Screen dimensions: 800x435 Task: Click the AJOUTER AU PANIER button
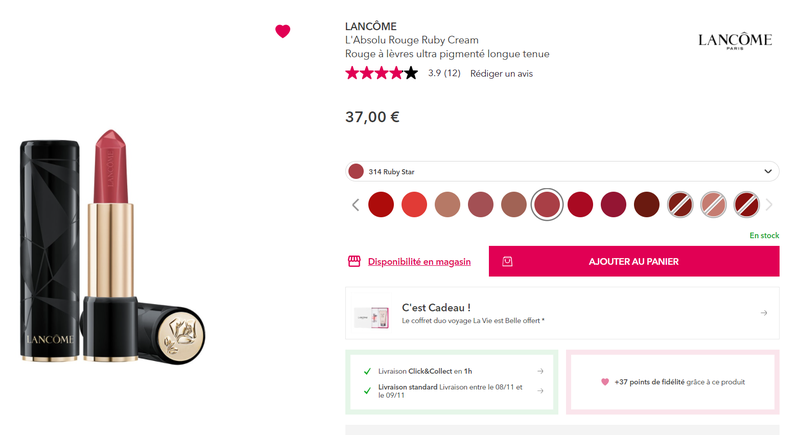(x=633, y=262)
